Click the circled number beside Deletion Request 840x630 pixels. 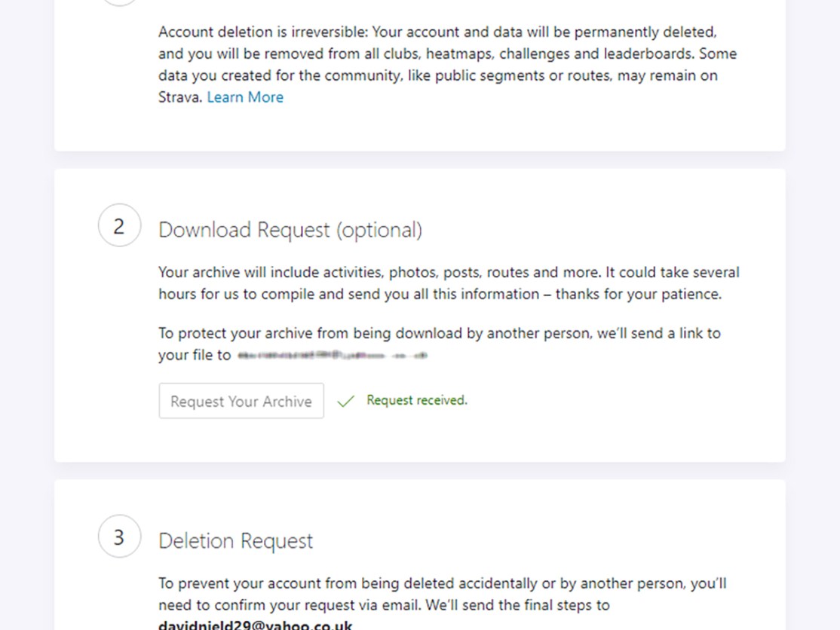tap(119, 536)
